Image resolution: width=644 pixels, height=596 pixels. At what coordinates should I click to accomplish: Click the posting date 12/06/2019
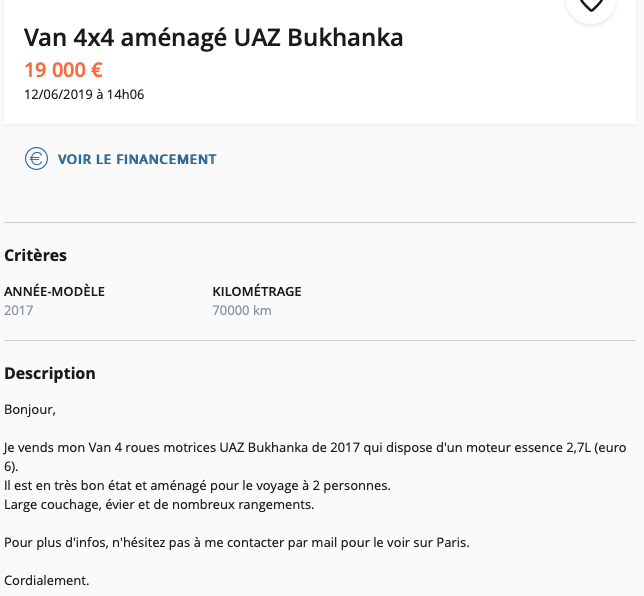tap(84, 95)
